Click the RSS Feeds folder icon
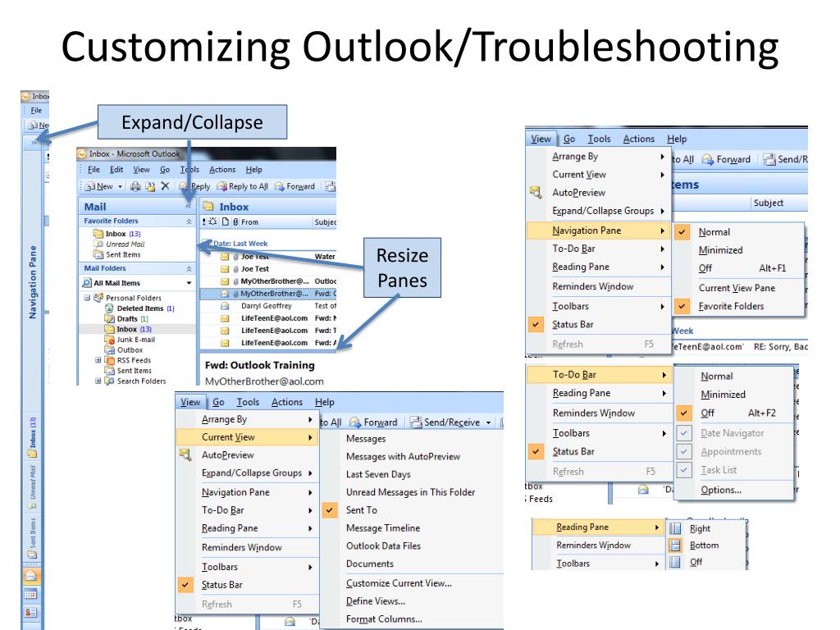 tap(109, 360)
